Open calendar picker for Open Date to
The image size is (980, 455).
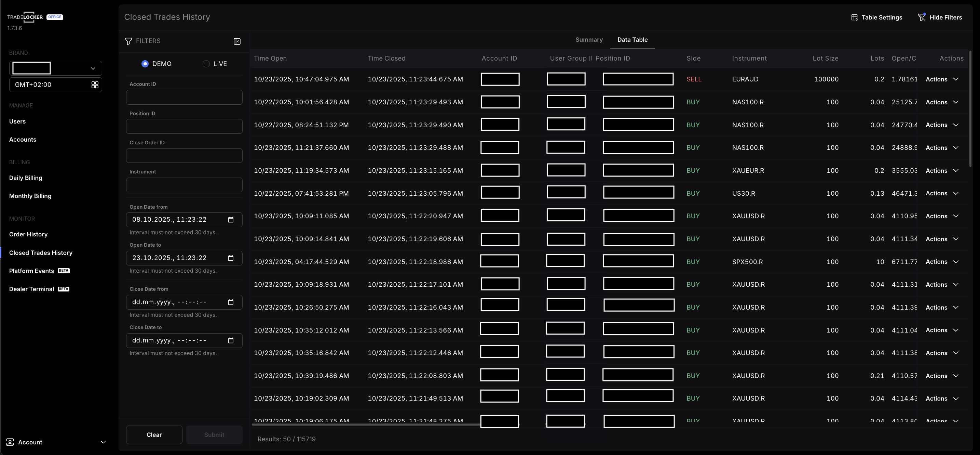pyautogui.click(x=231, y=258)
